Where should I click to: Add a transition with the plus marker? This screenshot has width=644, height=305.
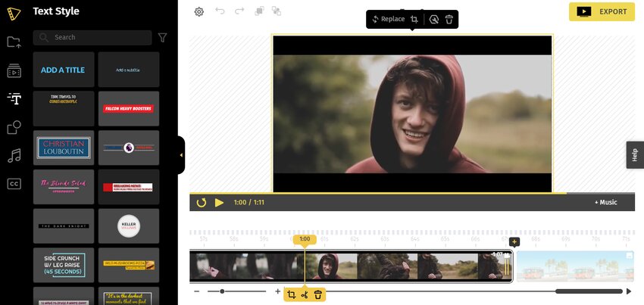pos(514,241)
